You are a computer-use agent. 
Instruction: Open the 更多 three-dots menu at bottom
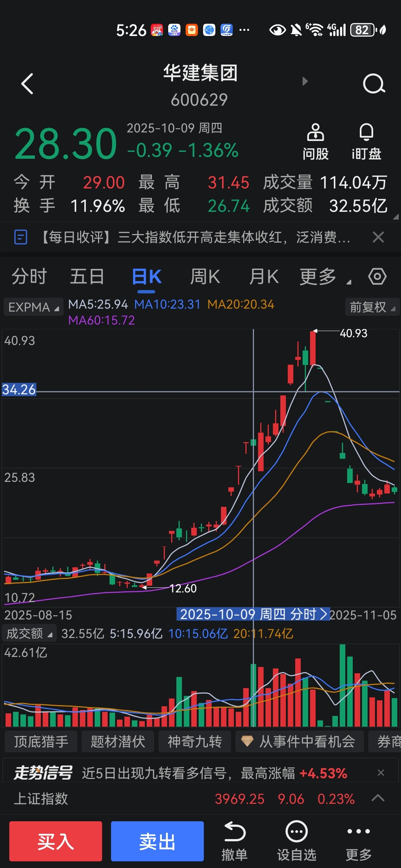pyautogui.click(x=358, y=841)
